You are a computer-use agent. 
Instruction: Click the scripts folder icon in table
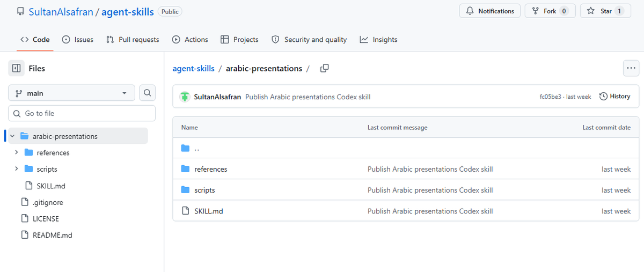click(186, 190)
